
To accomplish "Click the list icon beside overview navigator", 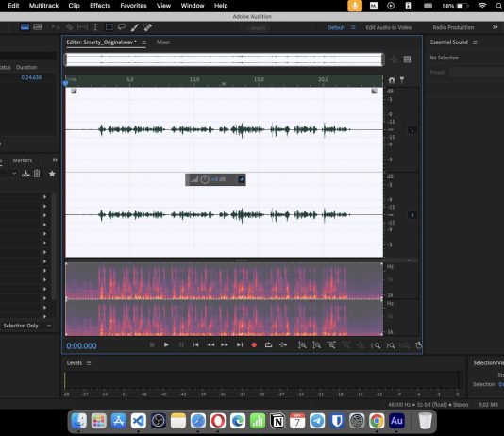I will tap(407, 59).
